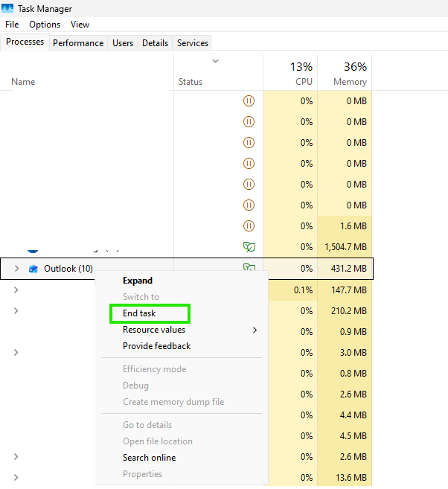Click Open file location menu entry
The image size is (448, 489).
point(158,441)
